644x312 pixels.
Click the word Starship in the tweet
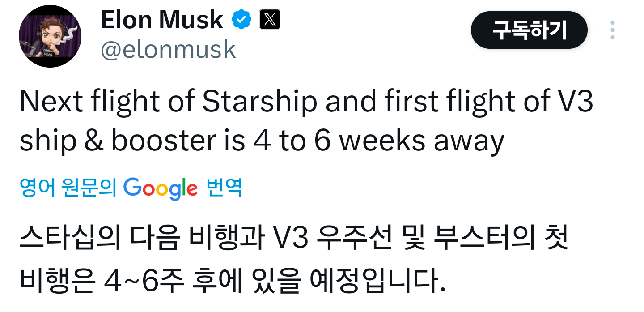tap(260, 103)
